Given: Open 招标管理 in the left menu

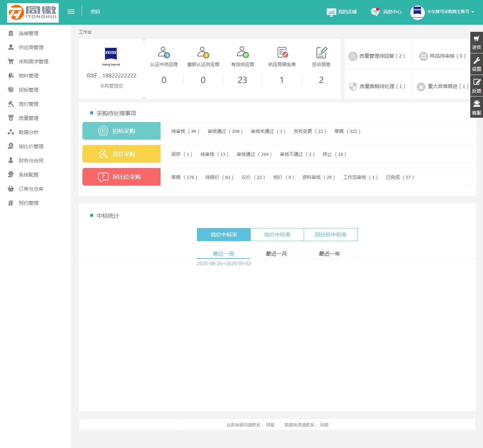Looking at the screenshot, I should pyautogui.click(x=29, y=90).
